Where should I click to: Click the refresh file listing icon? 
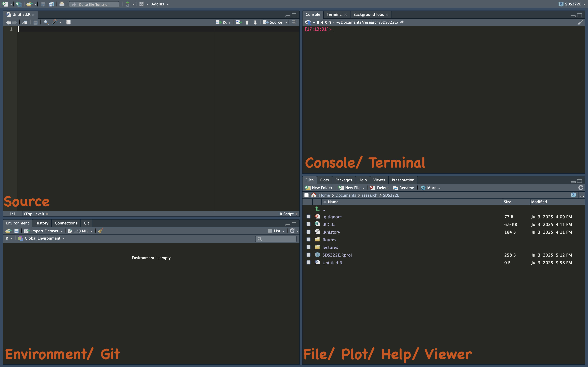click(x=581, y=188)
